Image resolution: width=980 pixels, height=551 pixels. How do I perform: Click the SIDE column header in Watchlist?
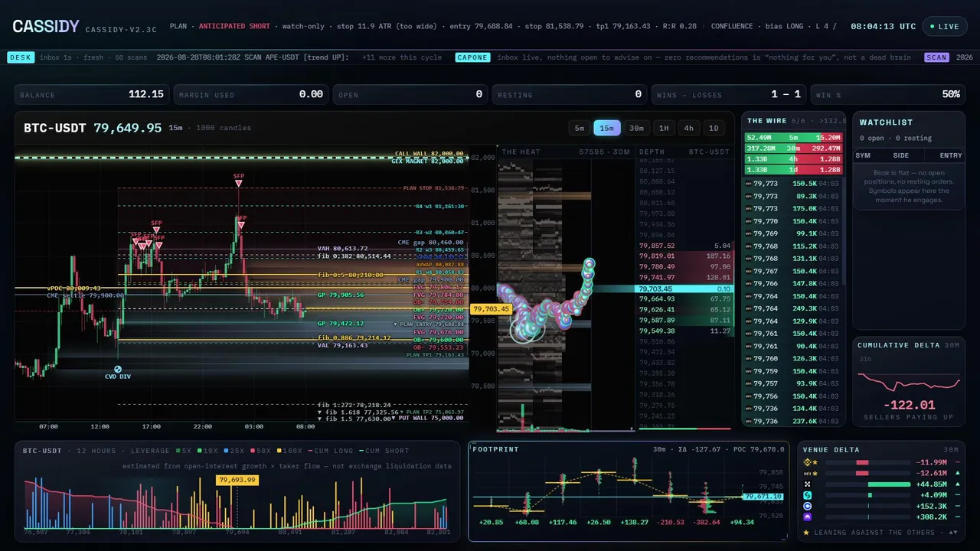point(901,155)
